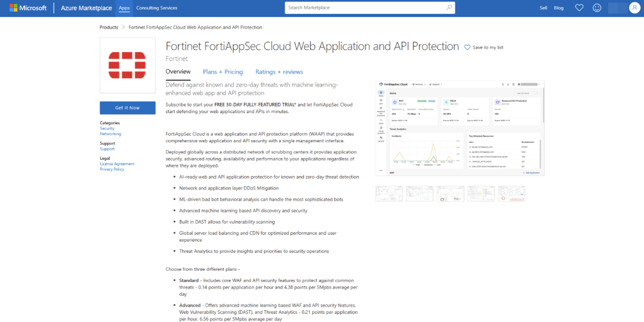Open the Ratings + reviews tab

point(279,72)
